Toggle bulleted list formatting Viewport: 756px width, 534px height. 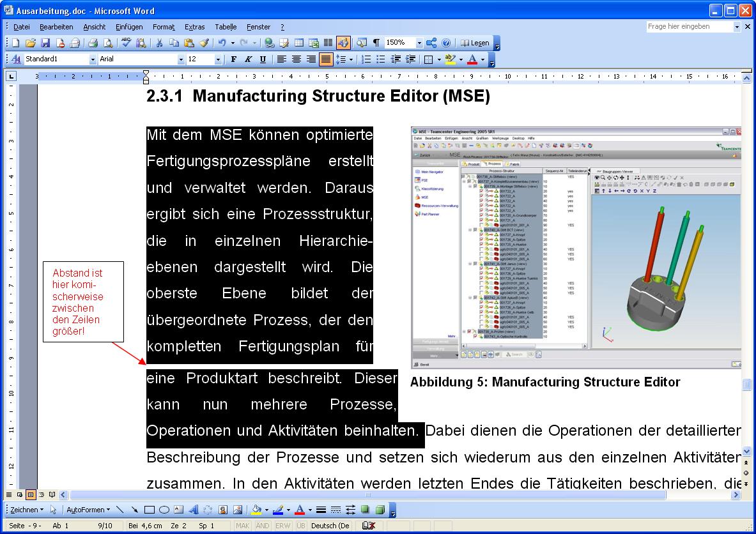click(x=381, y=59)
